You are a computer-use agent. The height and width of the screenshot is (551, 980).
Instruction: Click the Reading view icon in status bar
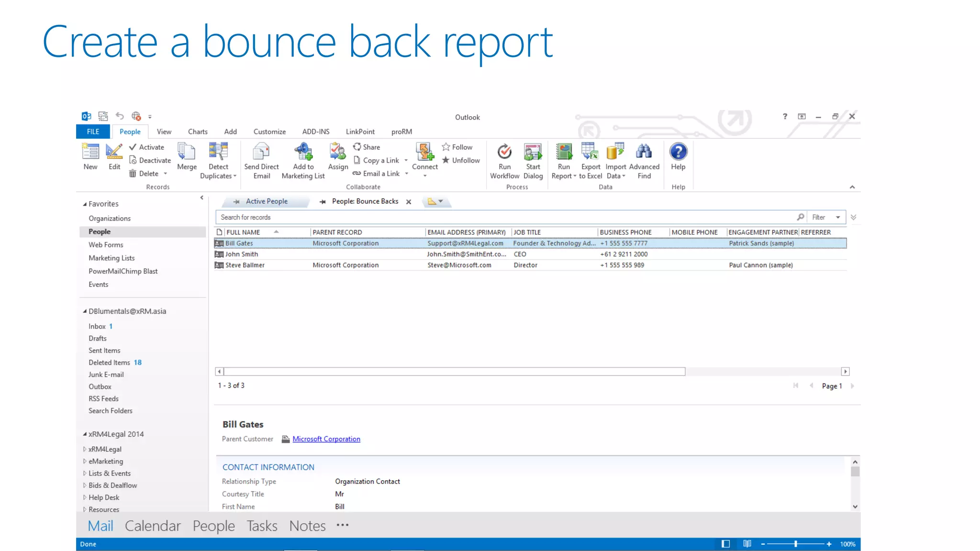point(747,544)
